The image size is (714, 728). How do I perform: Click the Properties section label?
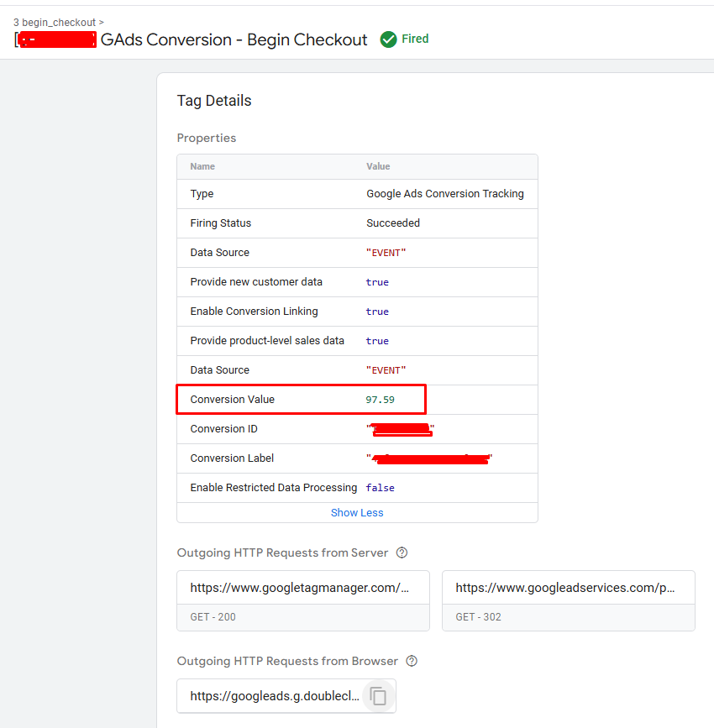[x=207, y=138]
